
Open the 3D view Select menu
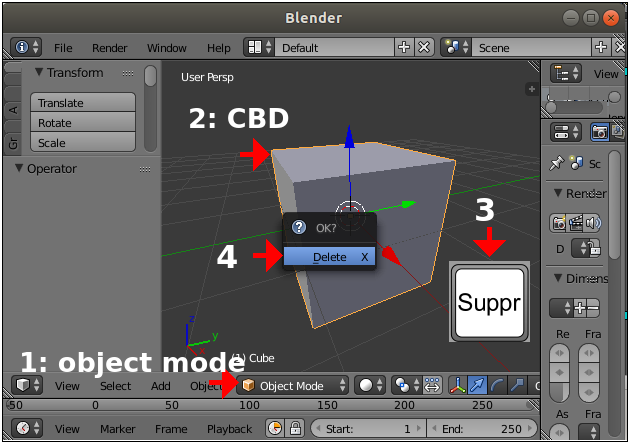[x=115, y=386]
